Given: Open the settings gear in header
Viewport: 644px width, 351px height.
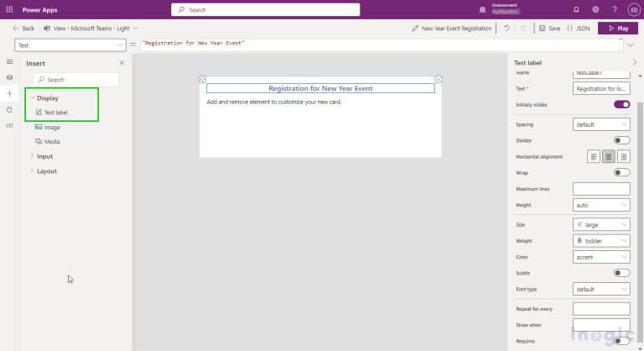Looking at the screenshot, I should click(x=595, y=9).
